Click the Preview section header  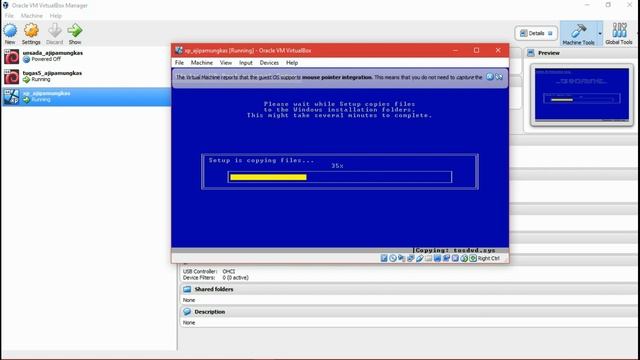[x=581, y=53]
